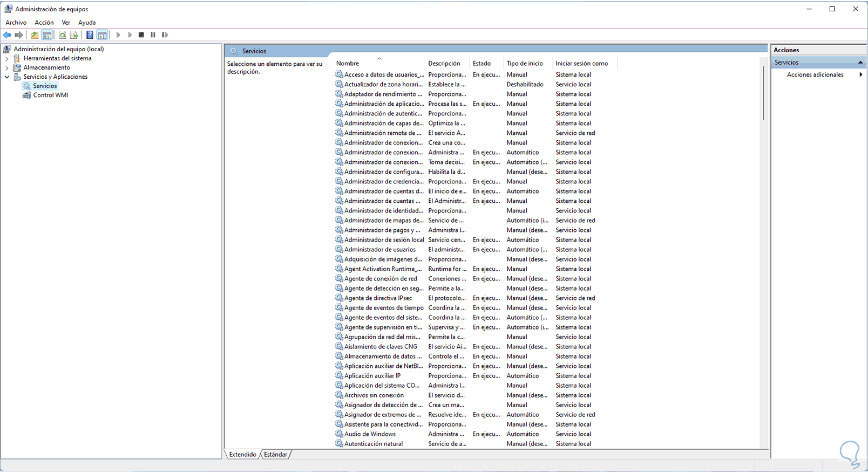The image size is (868, 473).
Task: Click the gear icon beside Aplicación auxiliar IP
Action: 339,376
